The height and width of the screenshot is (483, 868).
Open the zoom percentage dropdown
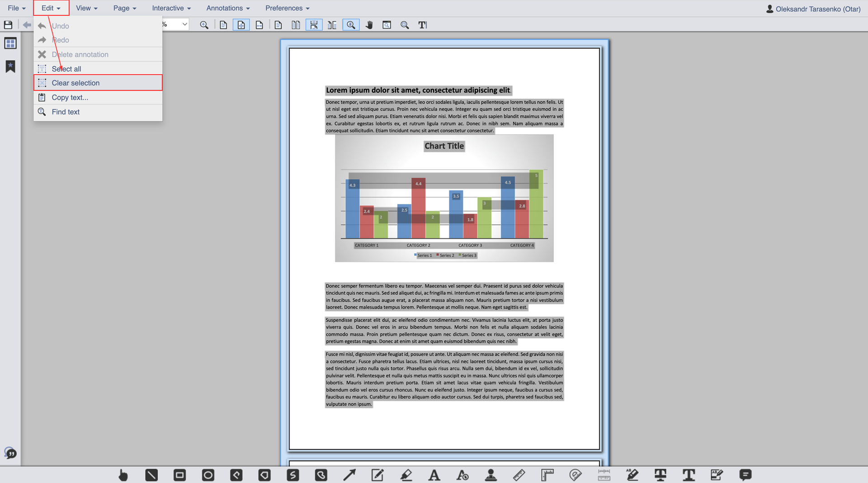(184, 24)
